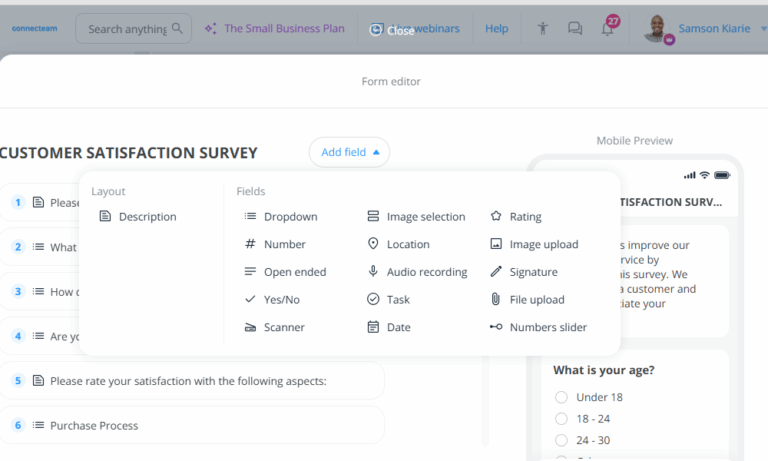Open the notifications bell
768x461 pixels.
coord(607,29)
